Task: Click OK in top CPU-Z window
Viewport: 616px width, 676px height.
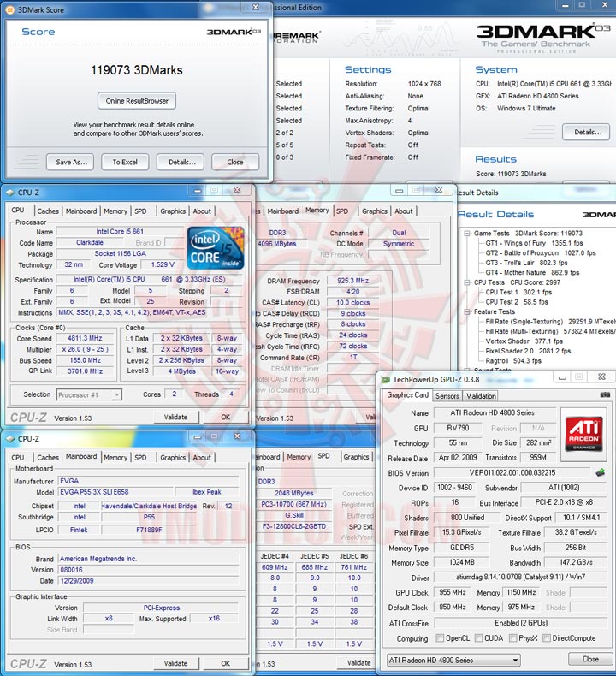Action: [x=226, y=418]
